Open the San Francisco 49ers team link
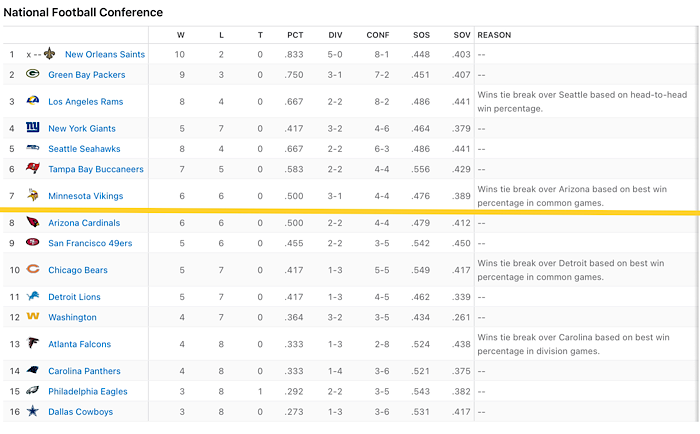This screenshot has width=700, height=434. coord(90,243)
